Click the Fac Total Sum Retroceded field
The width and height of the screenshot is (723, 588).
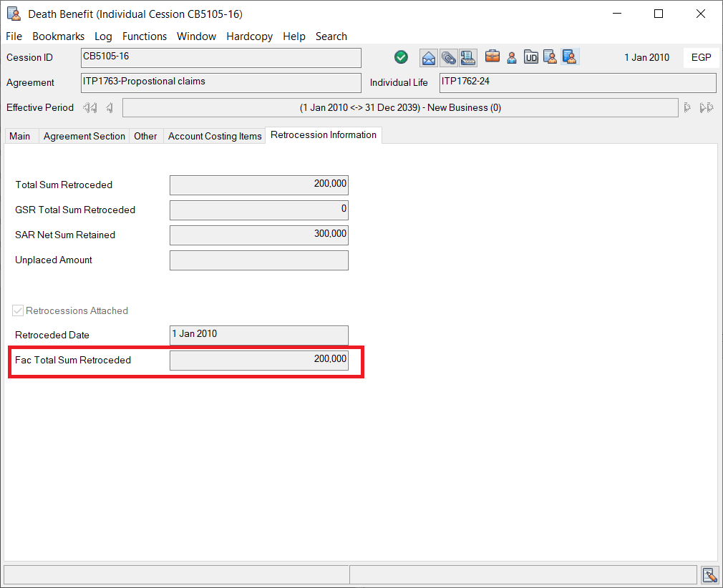click(x=258, y=361)
